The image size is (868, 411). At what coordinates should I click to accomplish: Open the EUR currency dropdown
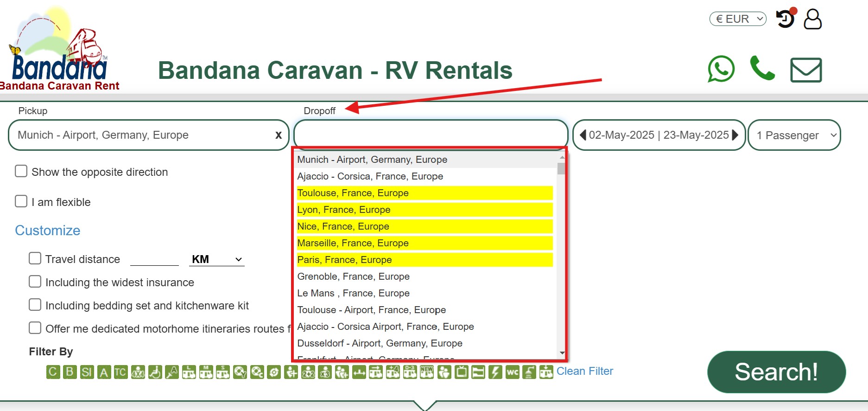pos(738,19)
